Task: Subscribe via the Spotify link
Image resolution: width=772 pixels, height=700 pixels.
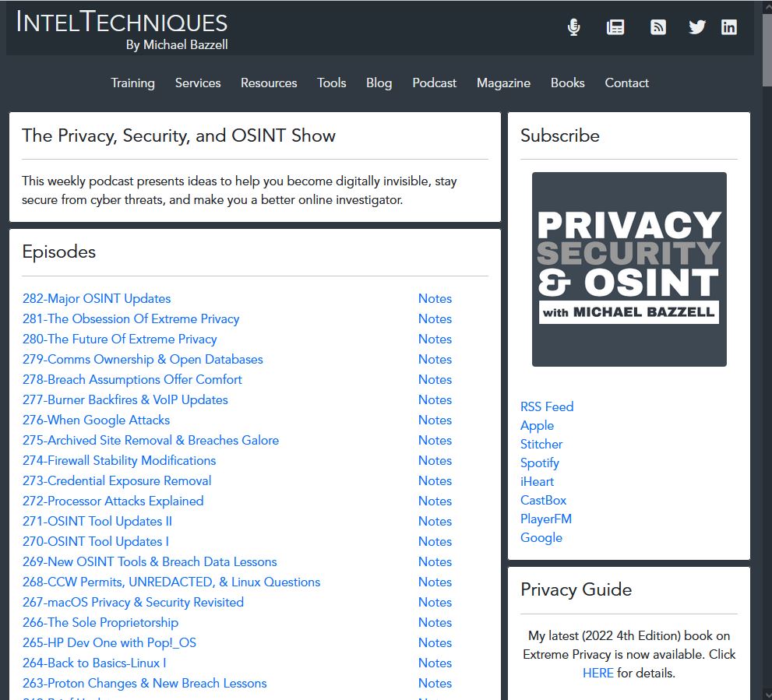Action: [540, 463]
